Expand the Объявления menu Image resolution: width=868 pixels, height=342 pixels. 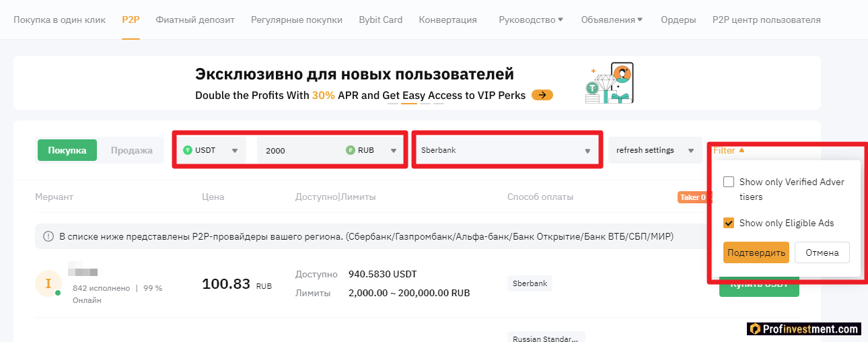pos(612,20)
